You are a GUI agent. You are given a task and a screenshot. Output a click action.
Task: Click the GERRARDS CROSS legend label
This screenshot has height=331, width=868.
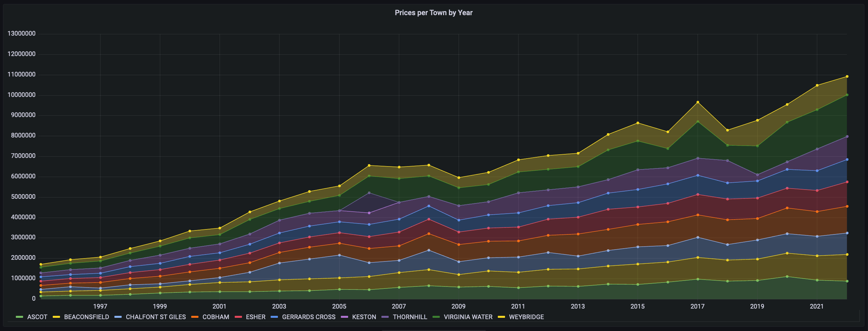[x=308, y=317]
